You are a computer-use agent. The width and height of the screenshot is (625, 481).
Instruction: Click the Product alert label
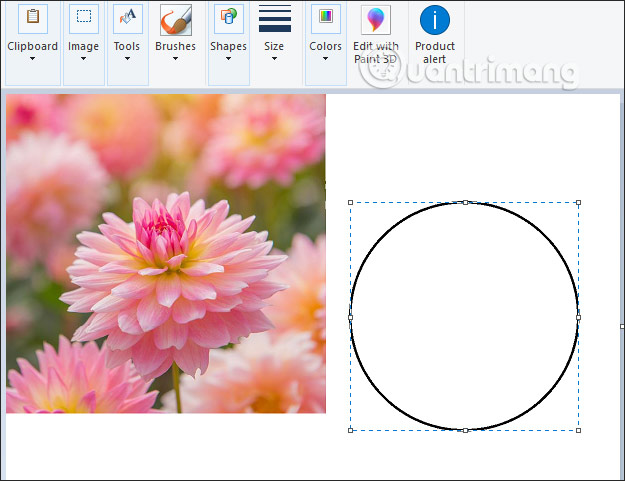[x=435, y=53]
